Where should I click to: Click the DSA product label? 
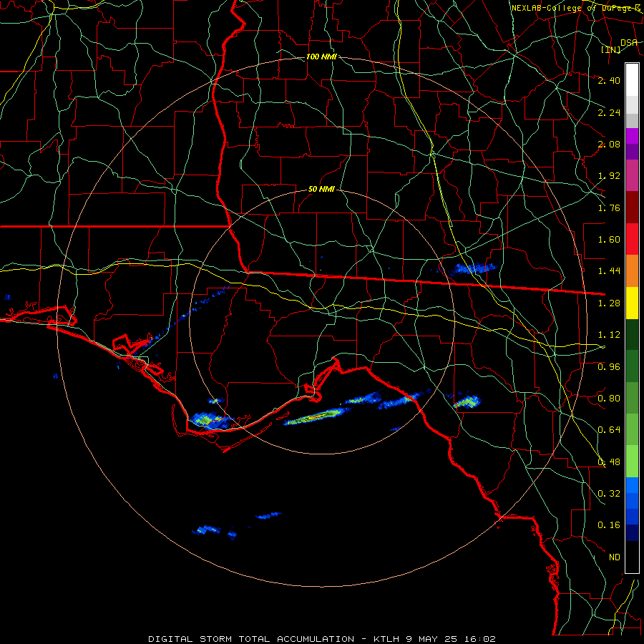click(x=629, y=42)
